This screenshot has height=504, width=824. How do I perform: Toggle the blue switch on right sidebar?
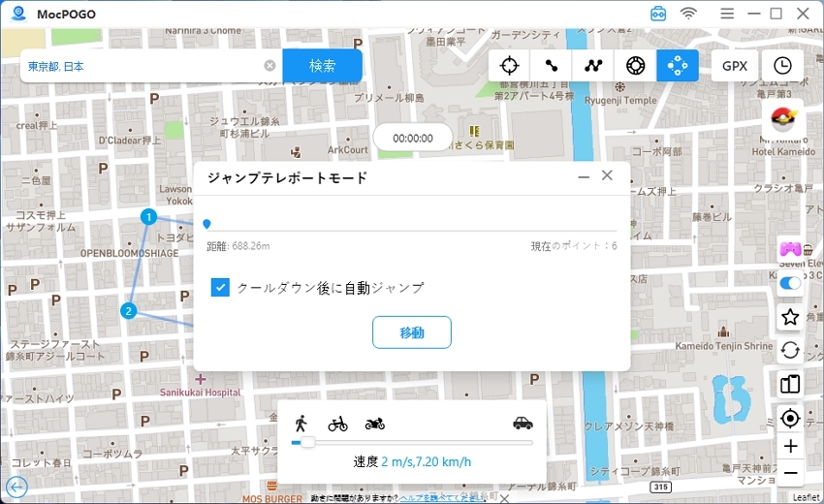790,283
